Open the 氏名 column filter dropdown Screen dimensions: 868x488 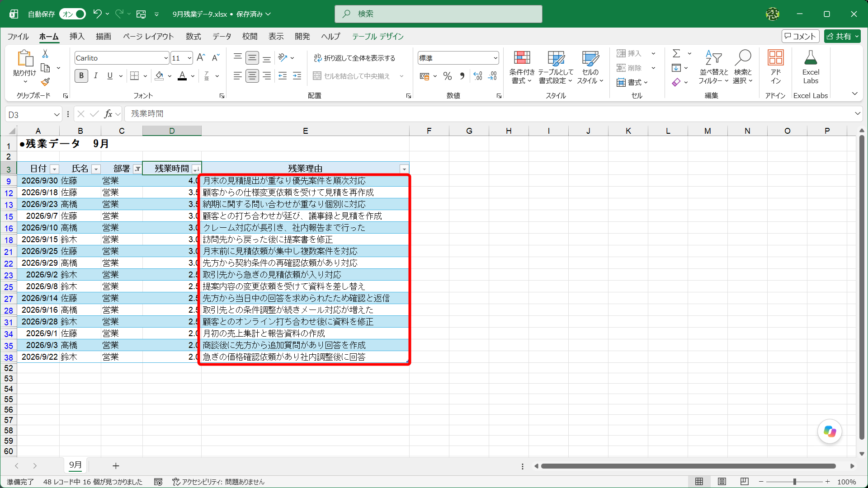96,169
